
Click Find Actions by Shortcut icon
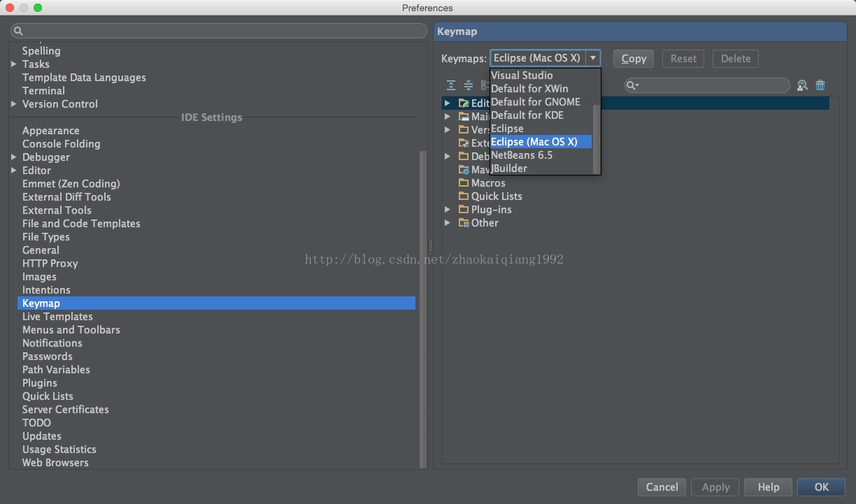click(802, 85)
